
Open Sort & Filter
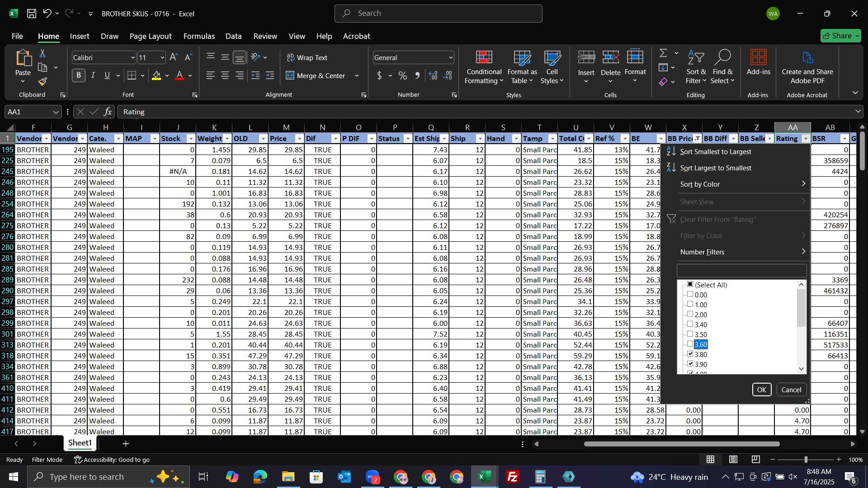pos(696,67)
